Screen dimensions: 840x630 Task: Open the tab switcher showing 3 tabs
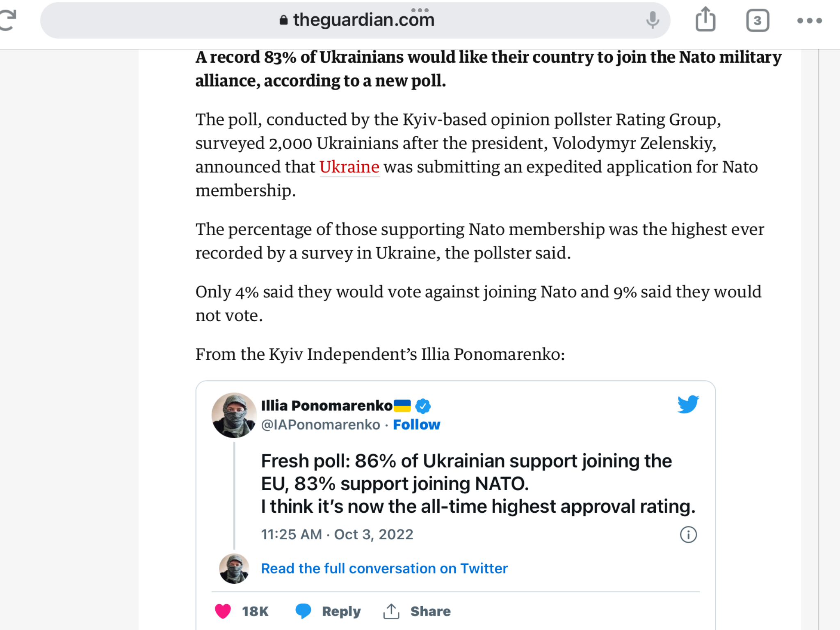click(758, 21)
